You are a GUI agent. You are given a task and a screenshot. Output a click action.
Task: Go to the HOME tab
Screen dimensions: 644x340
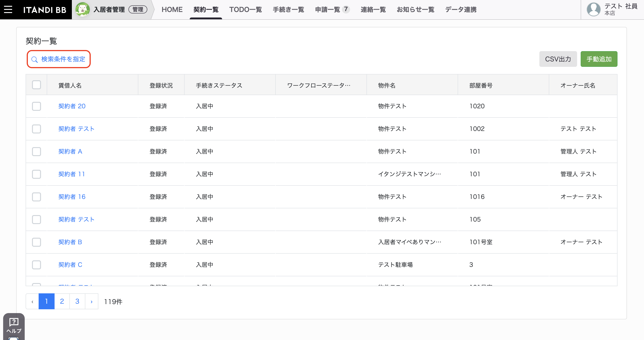pyautogui.click(x=172, y=9)
